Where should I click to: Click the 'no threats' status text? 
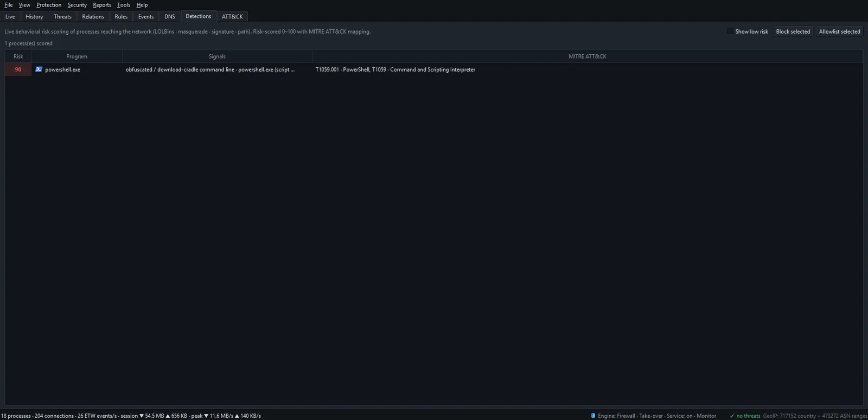[x=748, y=416]
